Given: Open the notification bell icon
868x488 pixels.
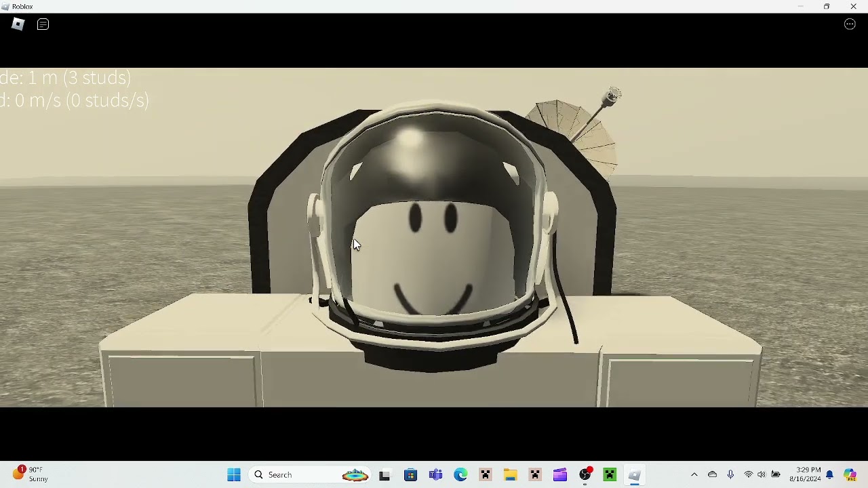Looking at the screenshot, I should [829, 475].
